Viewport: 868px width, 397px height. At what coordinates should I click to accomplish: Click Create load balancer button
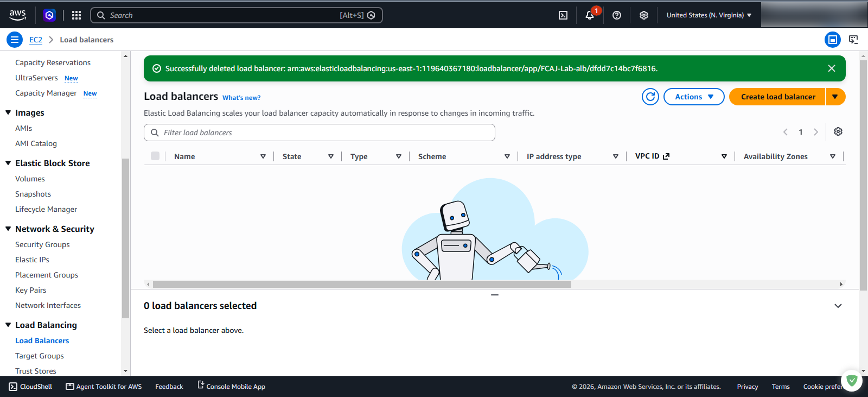coord(777,97)
